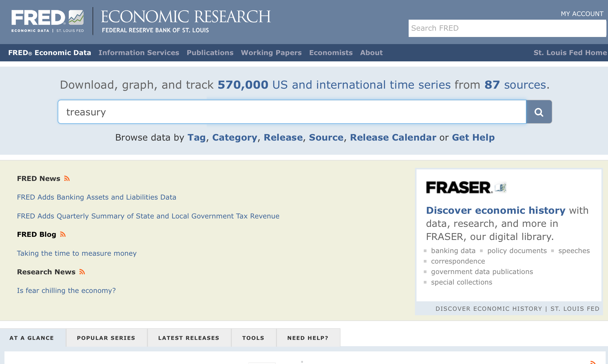Image resolution: width=608 pixels, height=364 pixels.
Task: Open the FRED News RSS feed icon
Action: tap(67, 179)
